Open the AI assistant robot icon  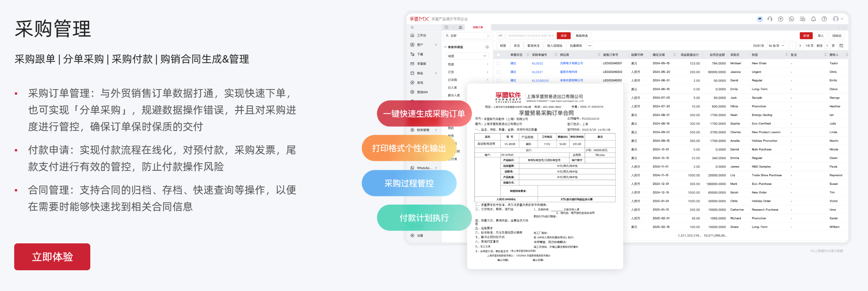pyautogui.click(x=759, y=19)
